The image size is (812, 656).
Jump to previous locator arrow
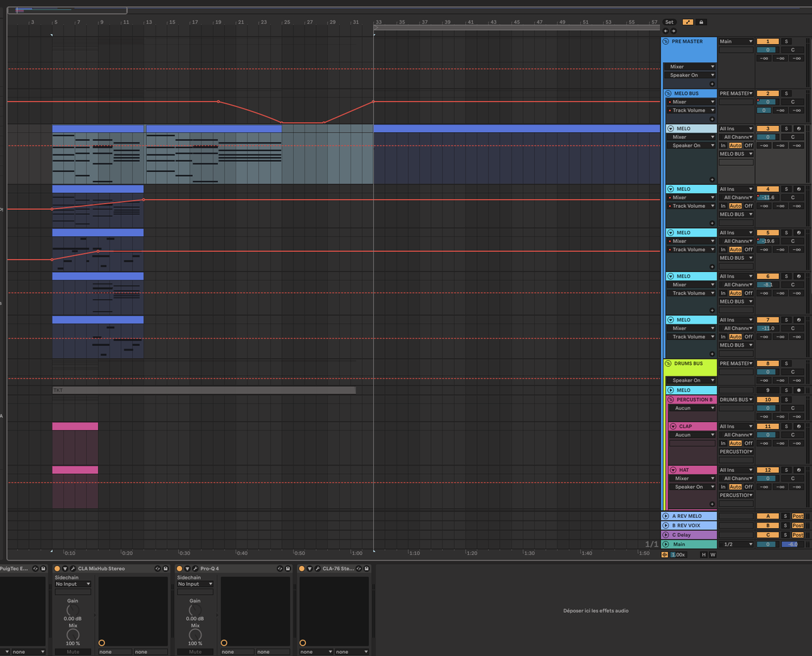pyautogui.click(x=665, y=31)
